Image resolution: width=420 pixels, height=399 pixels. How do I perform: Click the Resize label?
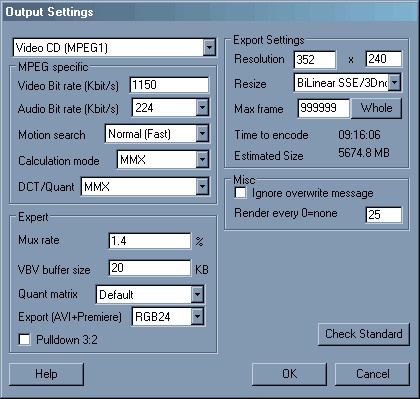coord(250,84)
